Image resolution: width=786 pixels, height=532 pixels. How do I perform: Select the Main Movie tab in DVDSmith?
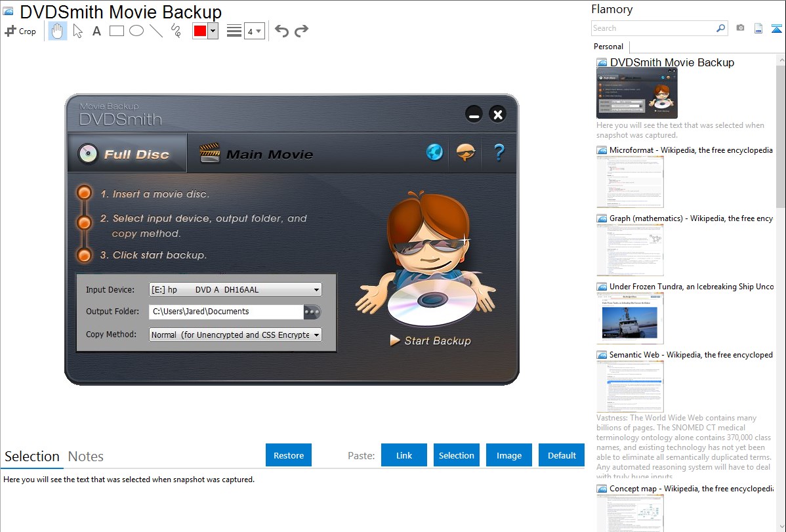(x=256, y=154)
